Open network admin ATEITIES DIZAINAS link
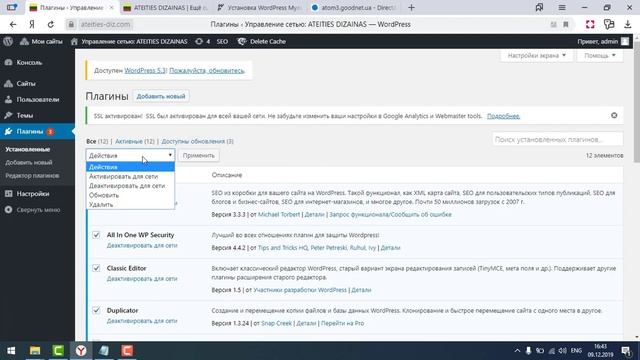The width and height of the screenshot is (640, 360). (x=129, y=41)
